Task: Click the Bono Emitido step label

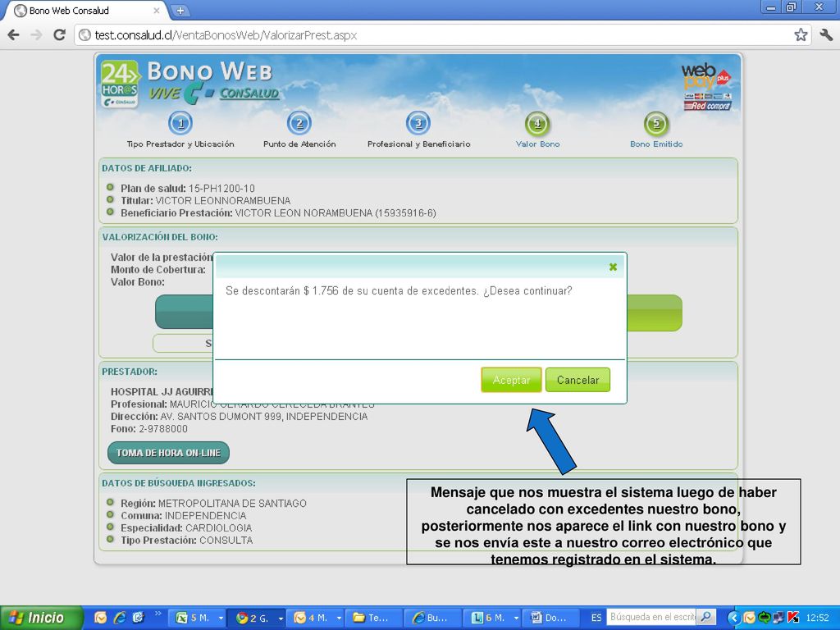Action: click(656, 144)
